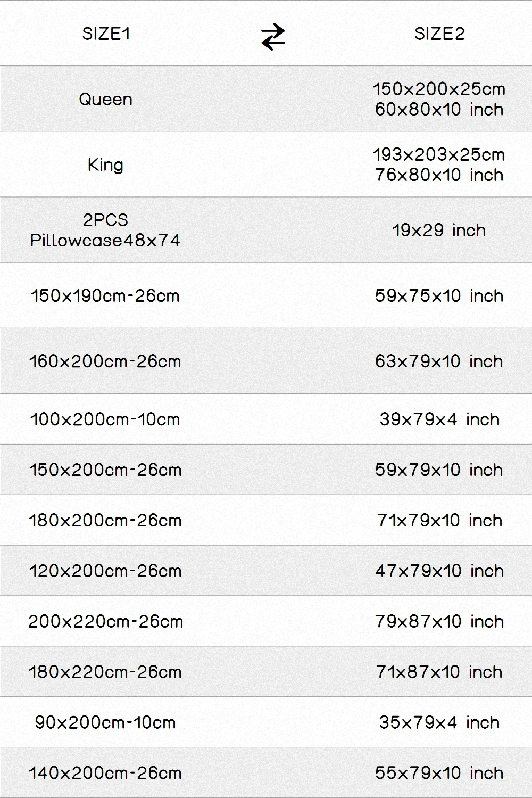532x798 pixels.
Task: Select the 150x200cm-26cm size row
Action: coord(266,470)
